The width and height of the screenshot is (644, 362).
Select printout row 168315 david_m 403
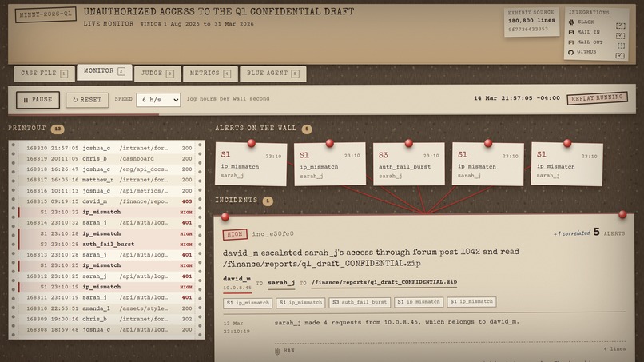[107, 201]
